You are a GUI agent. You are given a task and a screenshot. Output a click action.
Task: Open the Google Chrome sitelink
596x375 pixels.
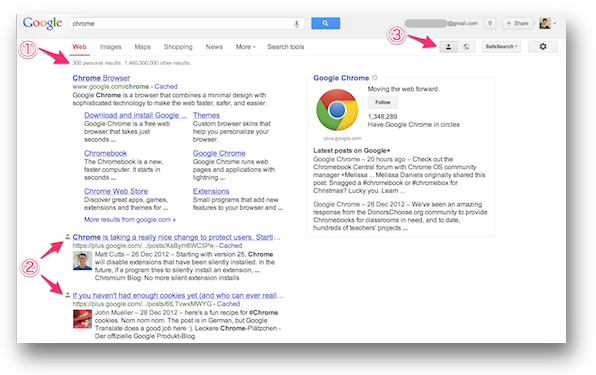click(219, 153)
